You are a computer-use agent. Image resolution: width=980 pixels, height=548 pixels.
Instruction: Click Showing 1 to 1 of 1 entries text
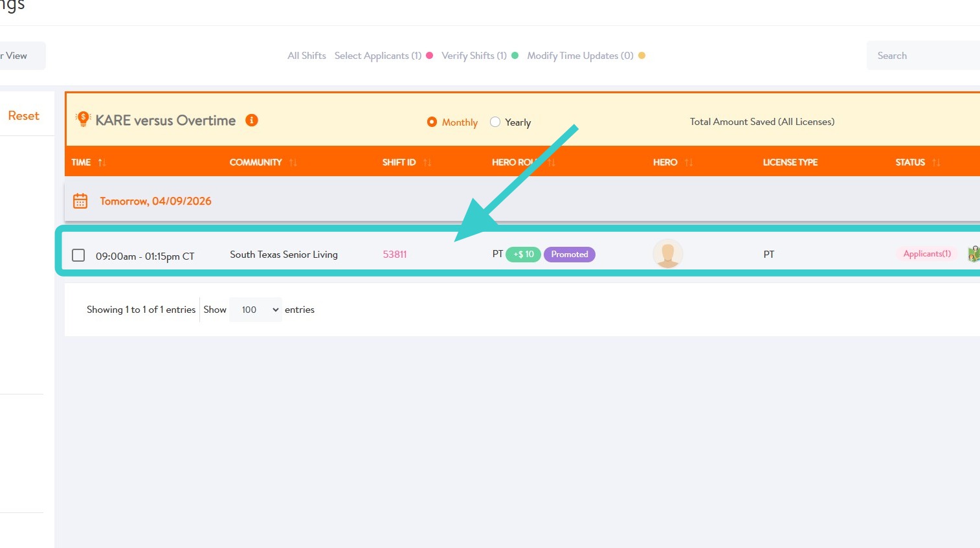(x=141, y=310)
